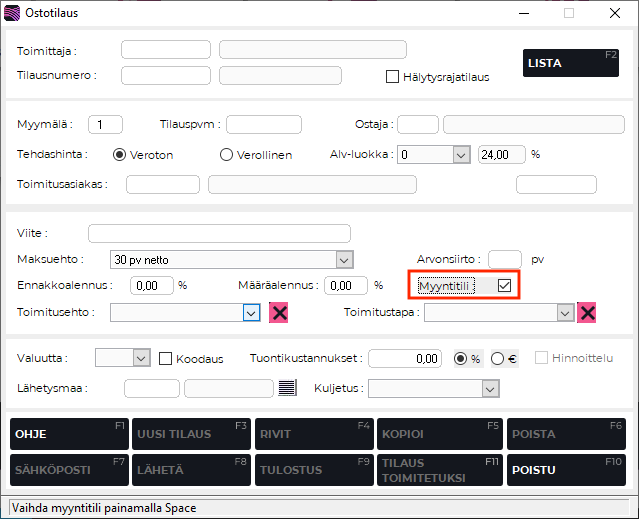
Task: Select the Veroton radio button
Action: point(120,155)
